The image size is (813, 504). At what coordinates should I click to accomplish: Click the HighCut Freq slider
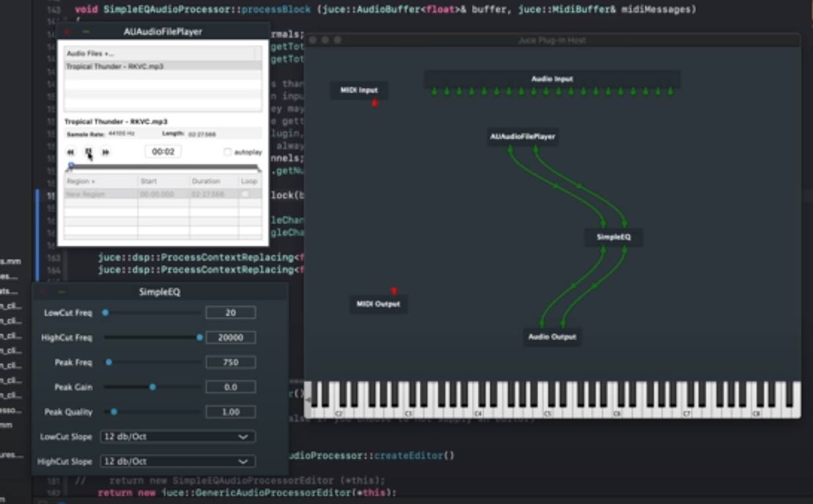152,338
